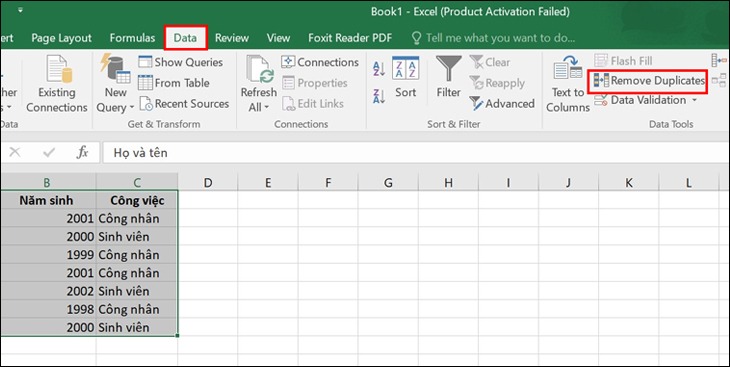
Task: Click Show Queries button
Action: [x=181, y=62]
